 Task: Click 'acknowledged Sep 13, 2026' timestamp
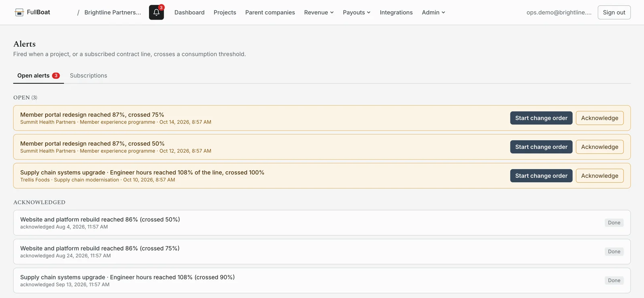65,285
